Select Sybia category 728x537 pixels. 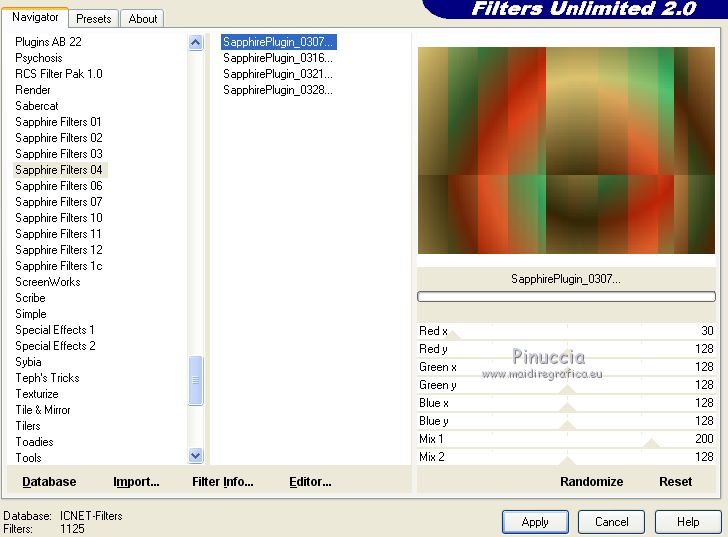point(28,362)
